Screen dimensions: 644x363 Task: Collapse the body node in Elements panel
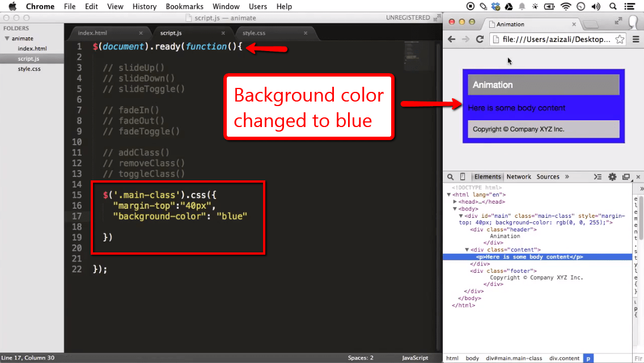pyautogui.click(x=455, y=208)
